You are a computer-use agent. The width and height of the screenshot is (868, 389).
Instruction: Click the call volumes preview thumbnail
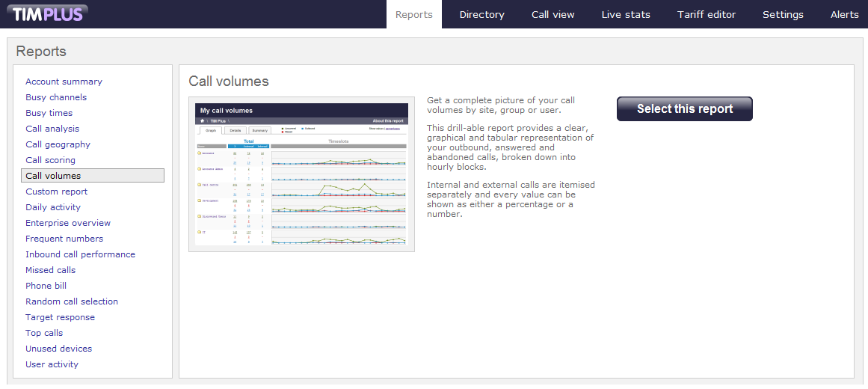pos(301,174)
